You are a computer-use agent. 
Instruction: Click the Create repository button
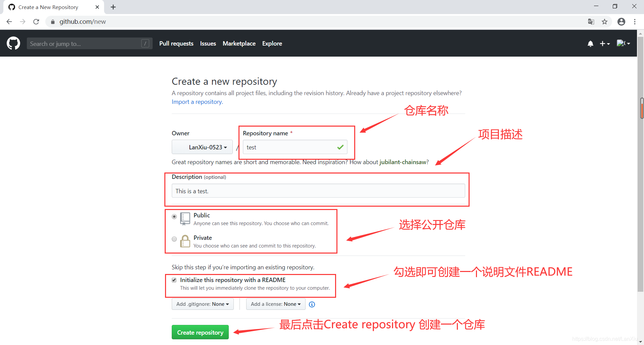200,332
